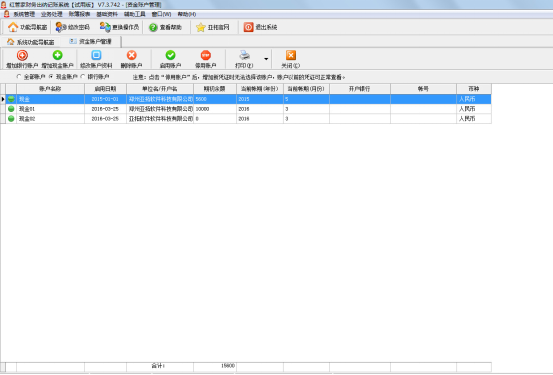
Task: Click the Stop Account (停用账户) stop-sign icon
Action: click(206, 55)
